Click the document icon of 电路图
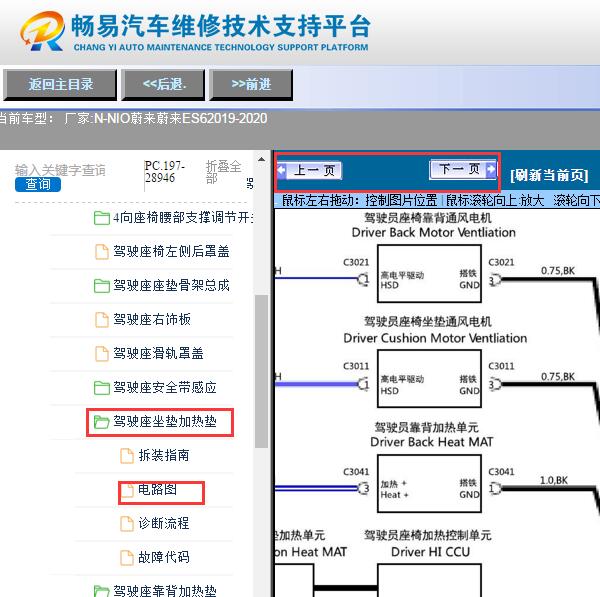The height and width of the screenshot is (597, 600). [x=127, y=489]
